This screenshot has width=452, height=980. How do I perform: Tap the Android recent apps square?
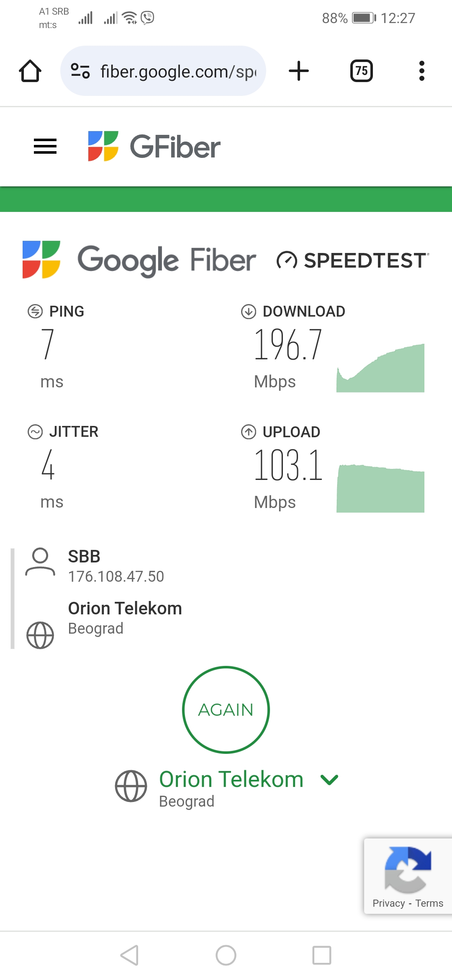(x=322, y=955)
